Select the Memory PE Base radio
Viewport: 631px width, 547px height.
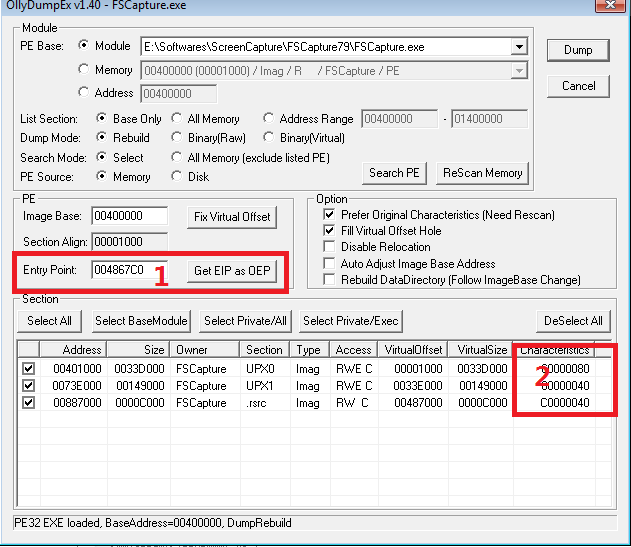[x=83, y=69]
